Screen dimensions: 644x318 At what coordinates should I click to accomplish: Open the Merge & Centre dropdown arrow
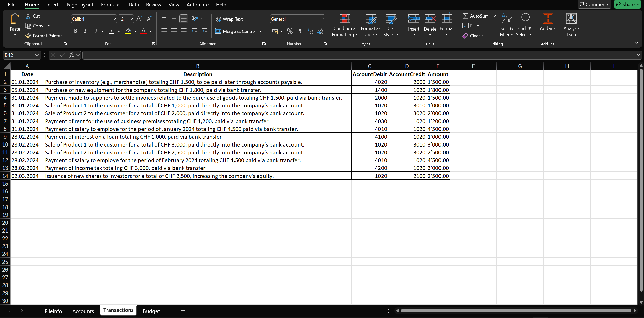click(x=260, y=31)
